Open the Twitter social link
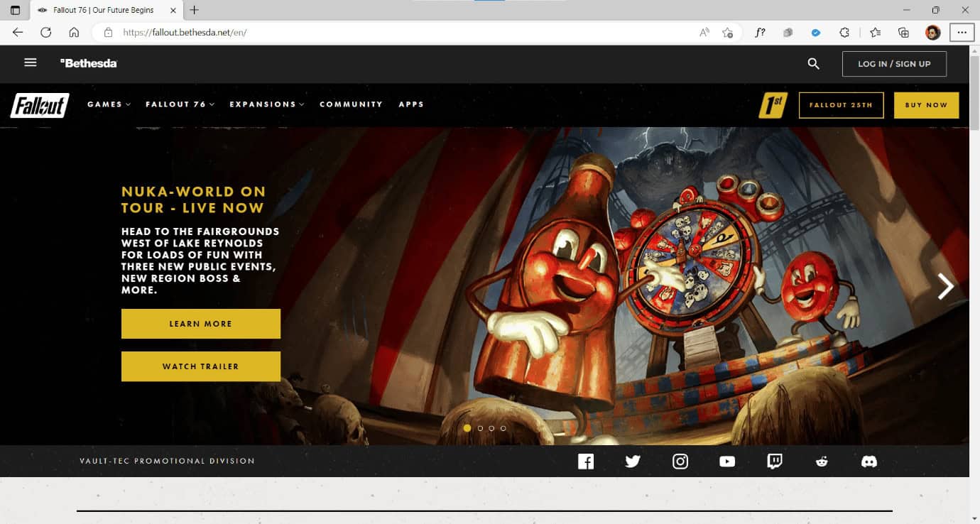The width and height of the screenshot is (980, 524). click(633, 462)
